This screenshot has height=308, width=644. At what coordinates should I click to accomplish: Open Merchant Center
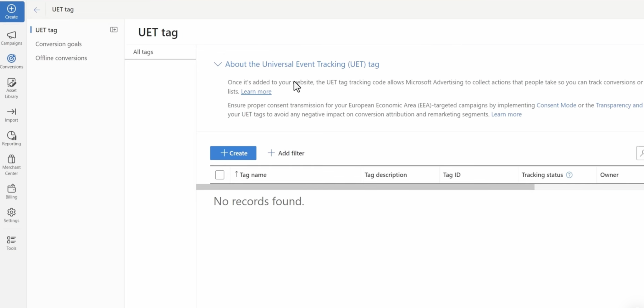pos(12,165)
